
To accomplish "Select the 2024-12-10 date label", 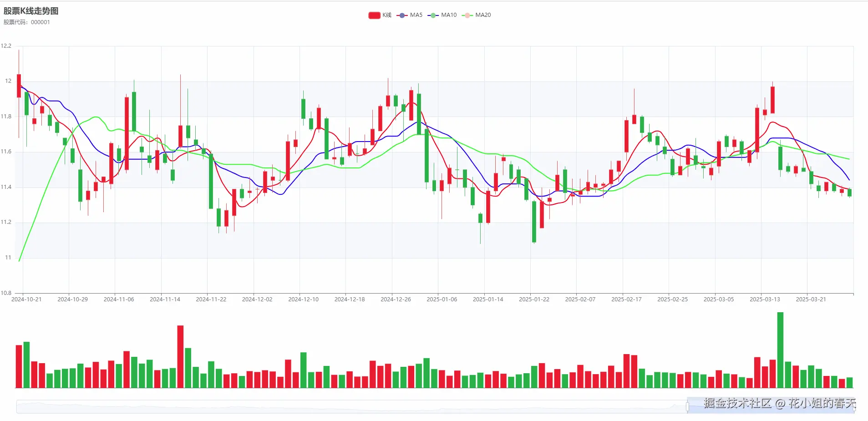I will (x=303, y=299).
